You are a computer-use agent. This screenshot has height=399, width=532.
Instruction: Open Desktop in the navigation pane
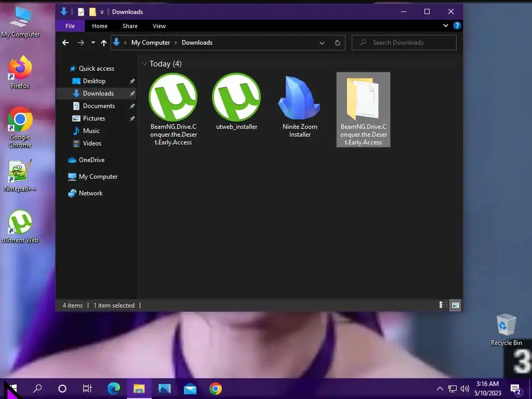94,81
